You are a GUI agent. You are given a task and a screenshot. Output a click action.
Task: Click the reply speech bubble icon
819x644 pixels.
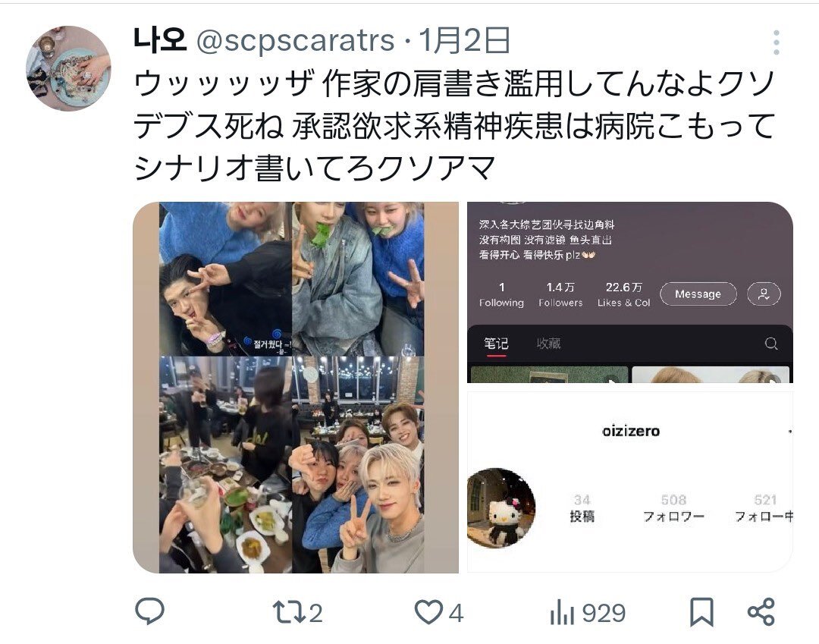[x=150, y=611]
